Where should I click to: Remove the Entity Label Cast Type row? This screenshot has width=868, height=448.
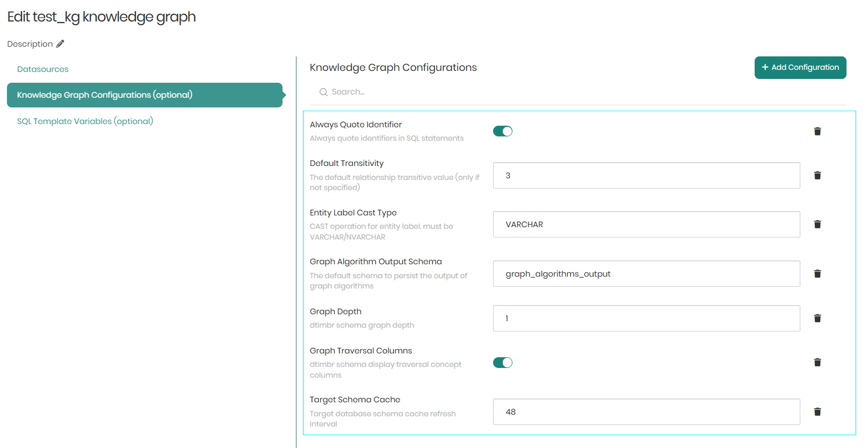point(817,225)
